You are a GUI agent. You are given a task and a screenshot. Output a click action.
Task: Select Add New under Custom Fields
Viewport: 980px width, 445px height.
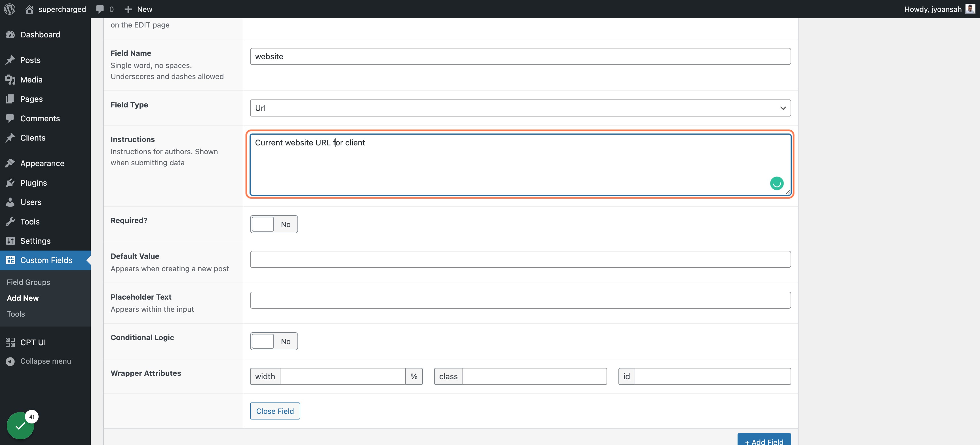[23, 298]
